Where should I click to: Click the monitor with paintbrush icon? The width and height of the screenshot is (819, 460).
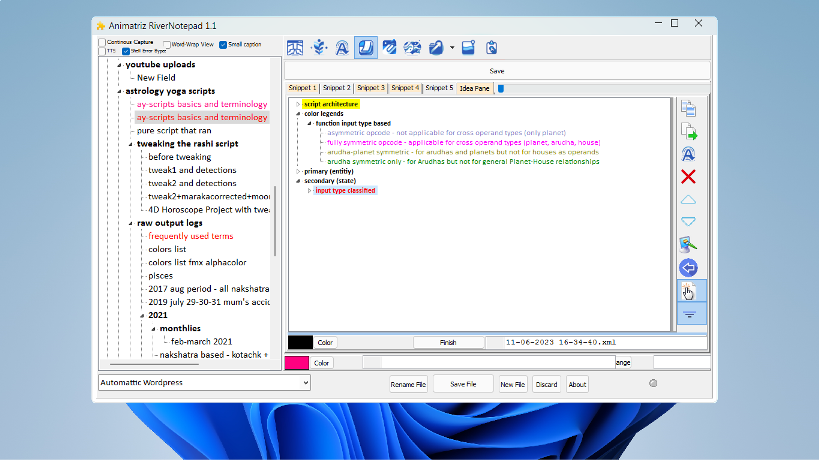[688, 244]
